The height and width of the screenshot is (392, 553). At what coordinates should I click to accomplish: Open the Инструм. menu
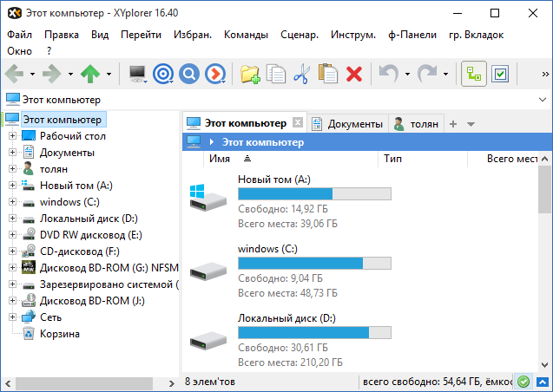click(352, 35)
